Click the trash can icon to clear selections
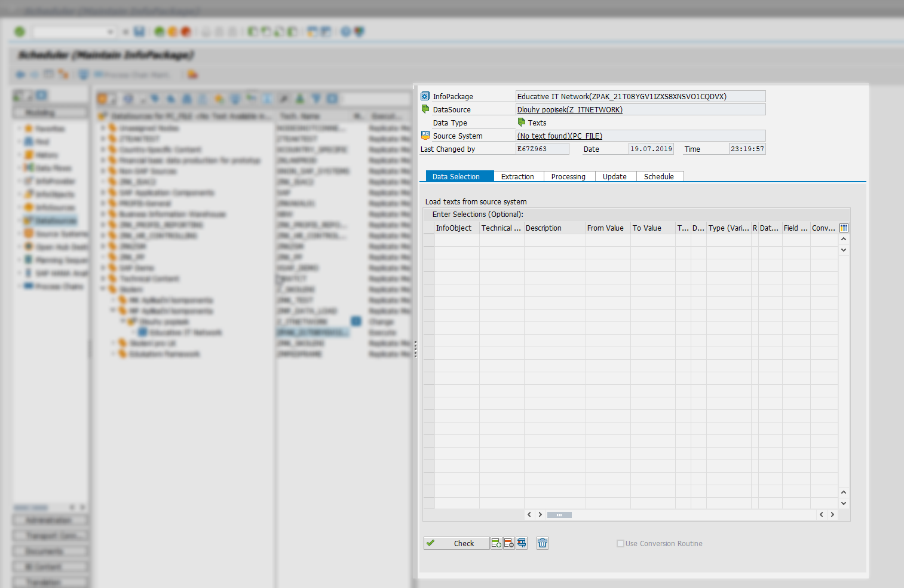This screenshot has height=588, width=904. click(542, 543)
